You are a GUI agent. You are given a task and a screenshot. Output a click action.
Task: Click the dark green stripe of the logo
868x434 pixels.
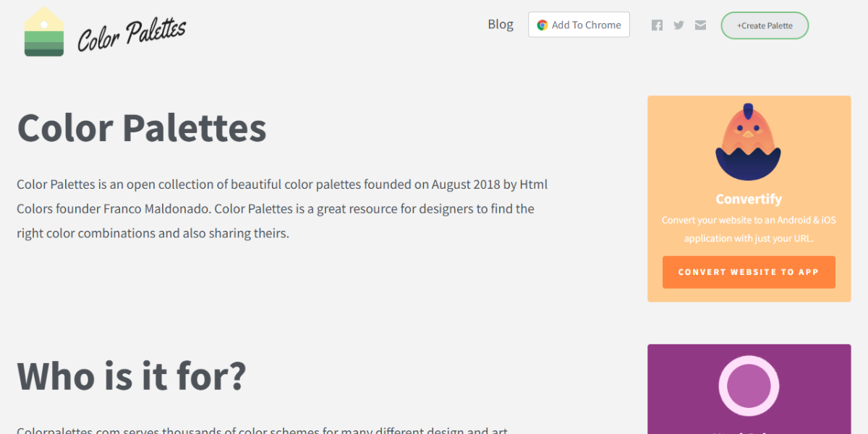(x=43, y=52)
